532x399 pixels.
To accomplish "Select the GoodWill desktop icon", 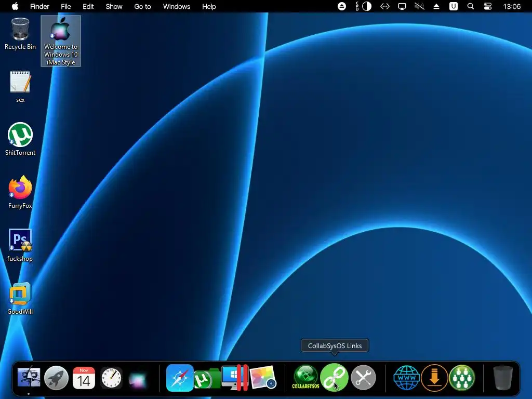I will 20,298.
